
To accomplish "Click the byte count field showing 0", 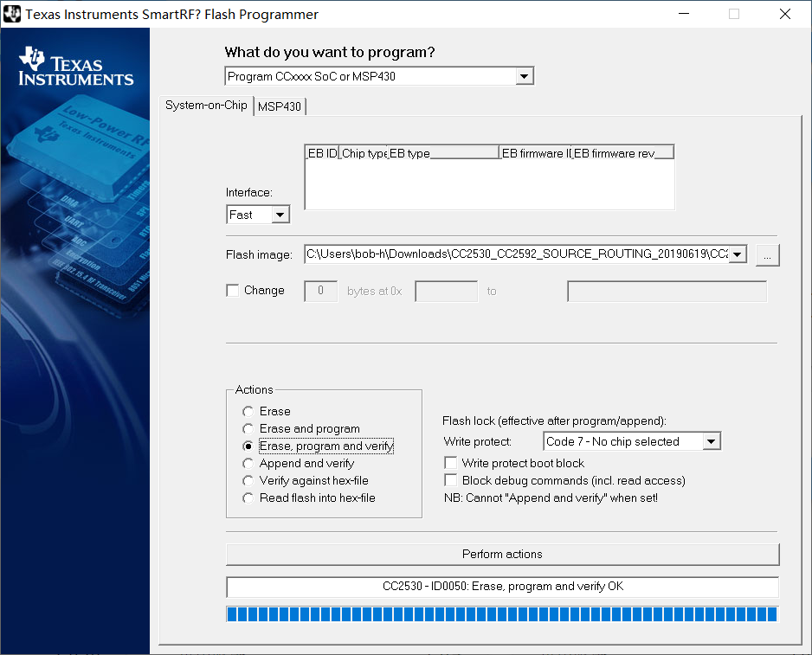I will tap(320, 291).
